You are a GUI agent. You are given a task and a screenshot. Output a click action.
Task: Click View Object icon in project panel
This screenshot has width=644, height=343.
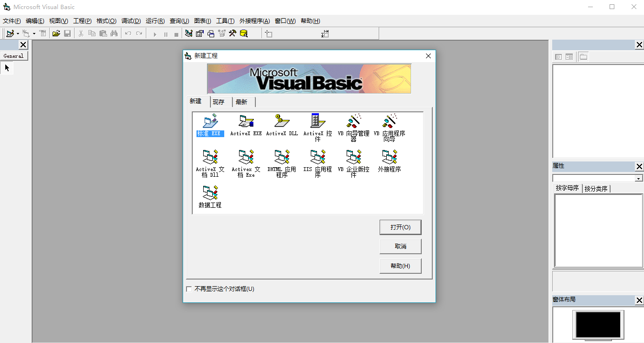coord(569,57)
